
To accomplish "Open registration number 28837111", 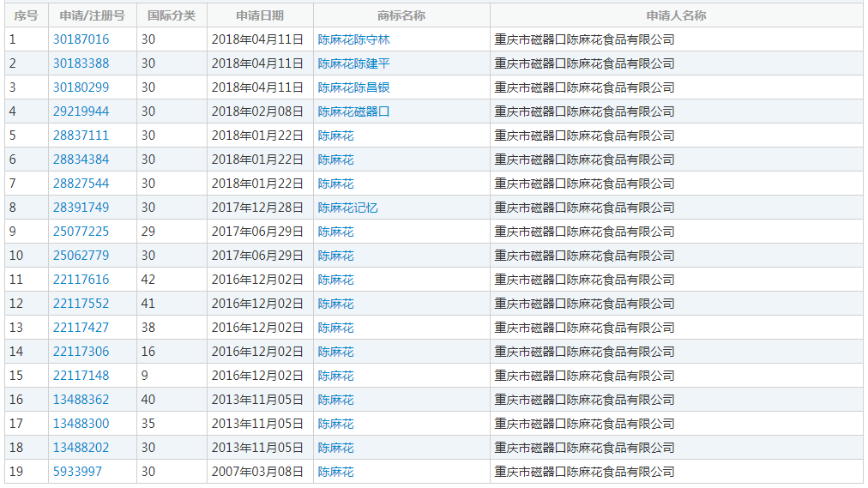I will [x=81, y=136].
